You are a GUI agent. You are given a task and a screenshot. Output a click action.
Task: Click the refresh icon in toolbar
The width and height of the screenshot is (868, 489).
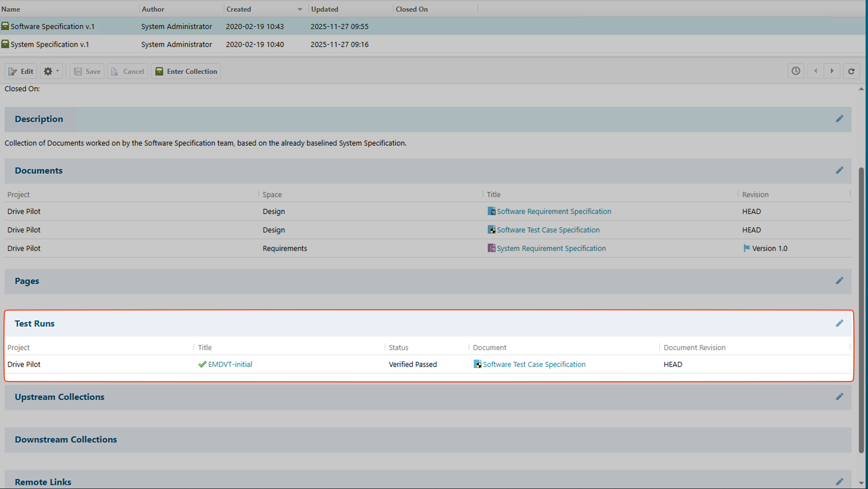pos(851,71)
